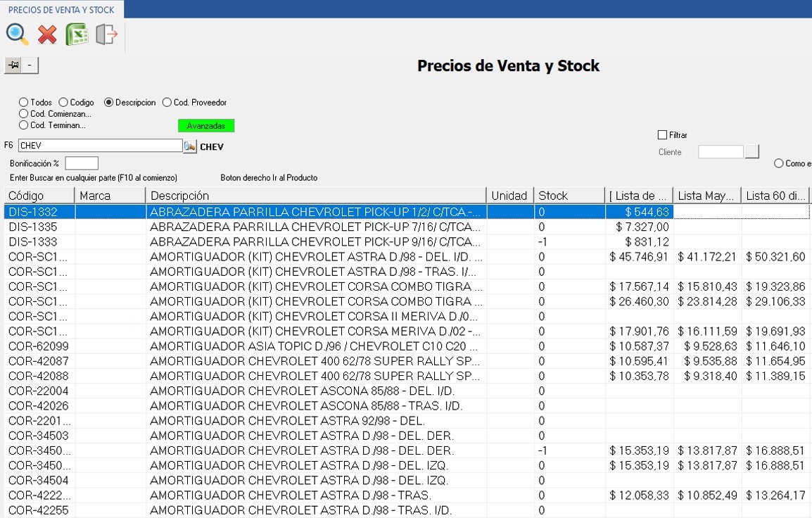
Task: Select the Todos radio button
Action: tap(23, 103)
